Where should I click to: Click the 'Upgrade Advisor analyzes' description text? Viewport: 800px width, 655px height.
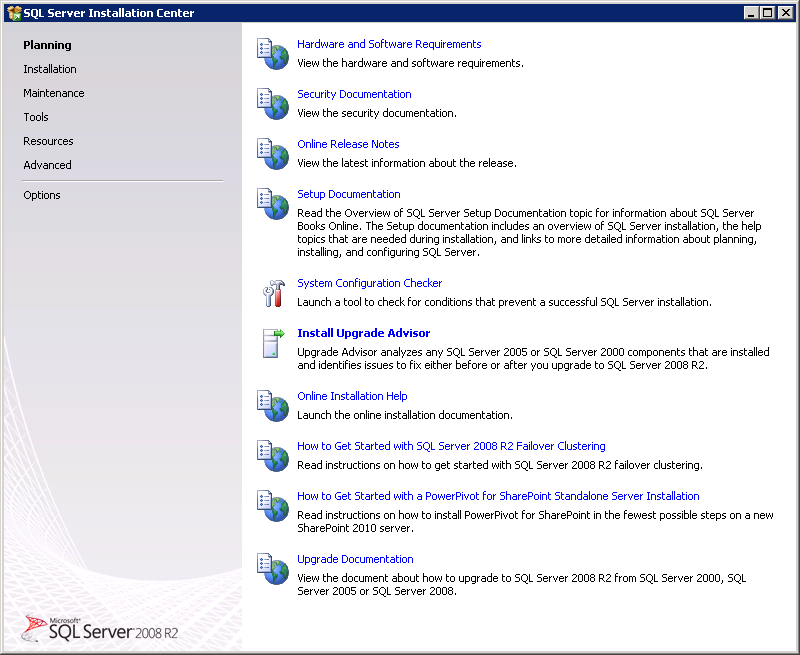tap(533, 359)
